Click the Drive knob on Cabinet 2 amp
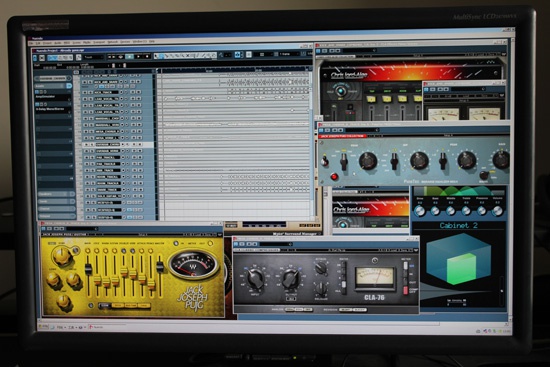Viewport: 550px width, 367px height. 420,211
